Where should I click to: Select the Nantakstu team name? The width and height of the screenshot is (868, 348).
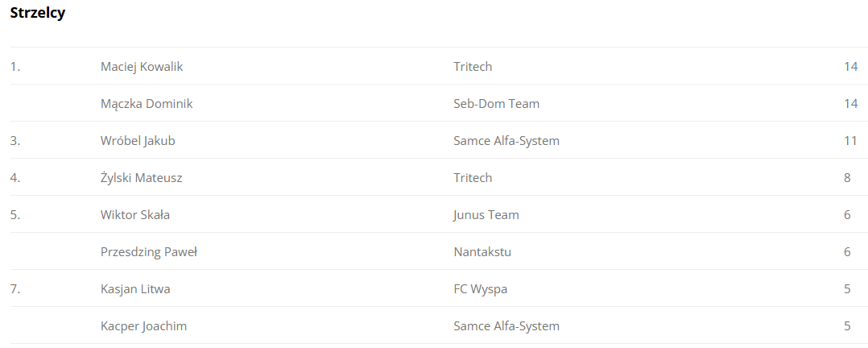point(482,252)
